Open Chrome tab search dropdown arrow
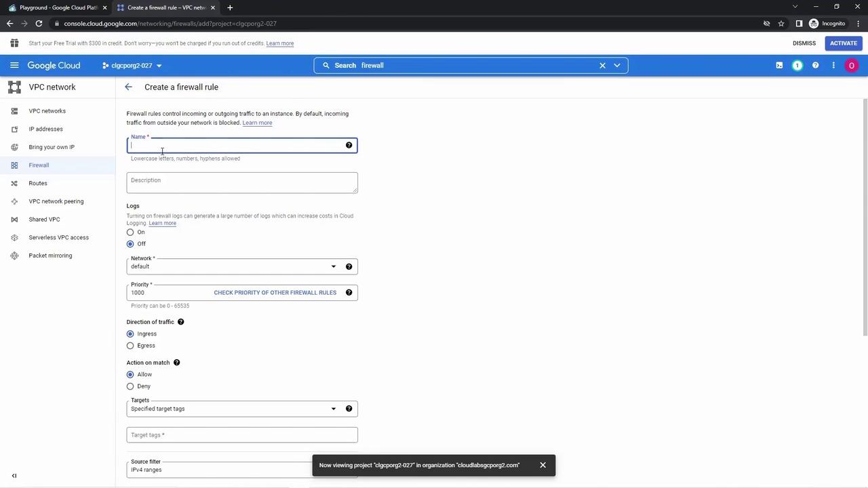Screen dimensions: 868x488 tap(795, 7)
